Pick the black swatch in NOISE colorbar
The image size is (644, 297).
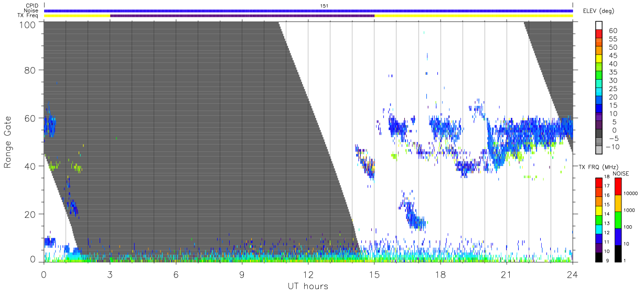click(618, 253)
